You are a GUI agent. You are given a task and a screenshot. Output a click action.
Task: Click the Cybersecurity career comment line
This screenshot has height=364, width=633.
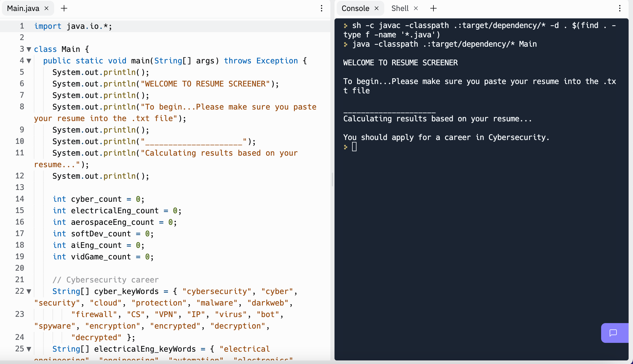(106, 280)
